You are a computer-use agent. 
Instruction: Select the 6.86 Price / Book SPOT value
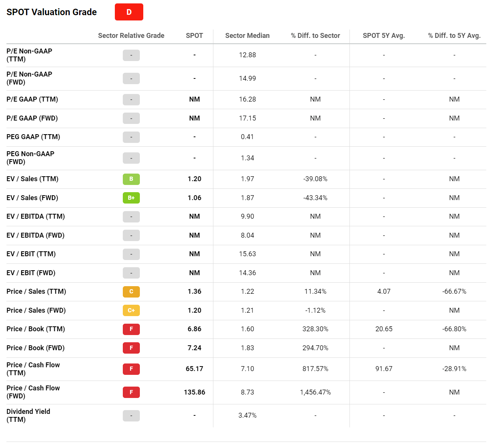(194, 329)
